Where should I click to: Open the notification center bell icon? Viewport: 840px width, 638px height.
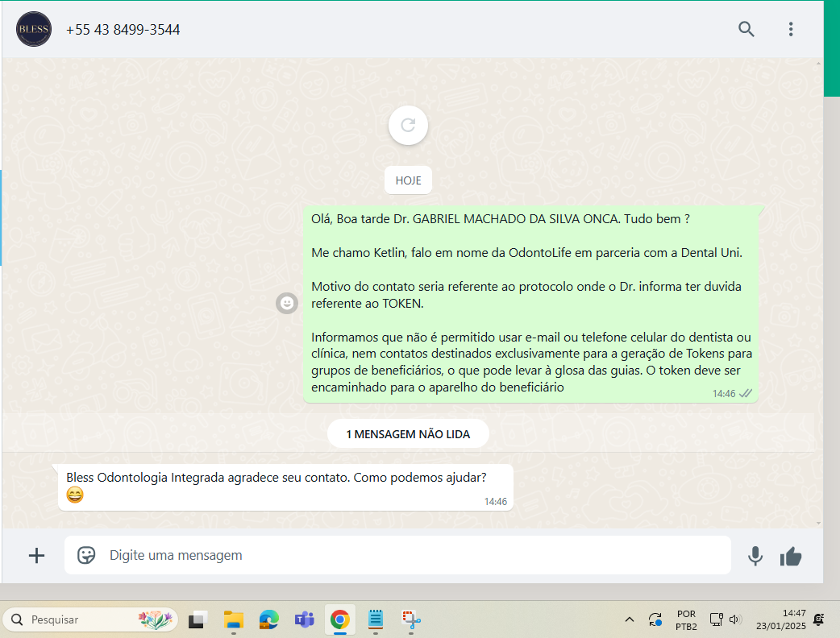pos(818,619)
